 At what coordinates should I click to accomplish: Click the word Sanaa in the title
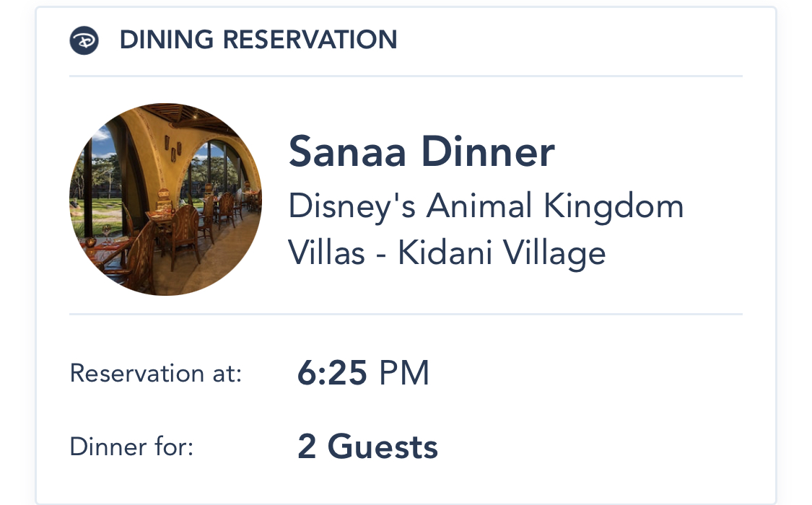(x=348, y=152)
